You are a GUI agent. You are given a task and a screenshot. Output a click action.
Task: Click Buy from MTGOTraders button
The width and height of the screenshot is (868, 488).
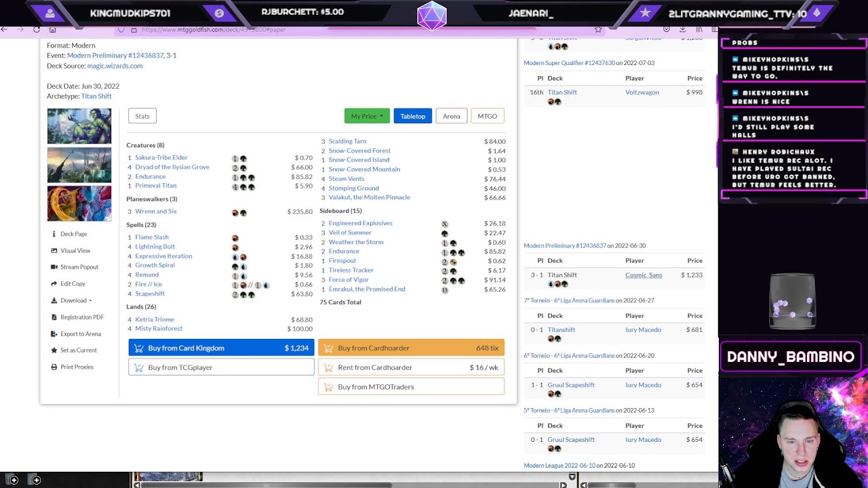pyautogui.click(x=411, y=386)
